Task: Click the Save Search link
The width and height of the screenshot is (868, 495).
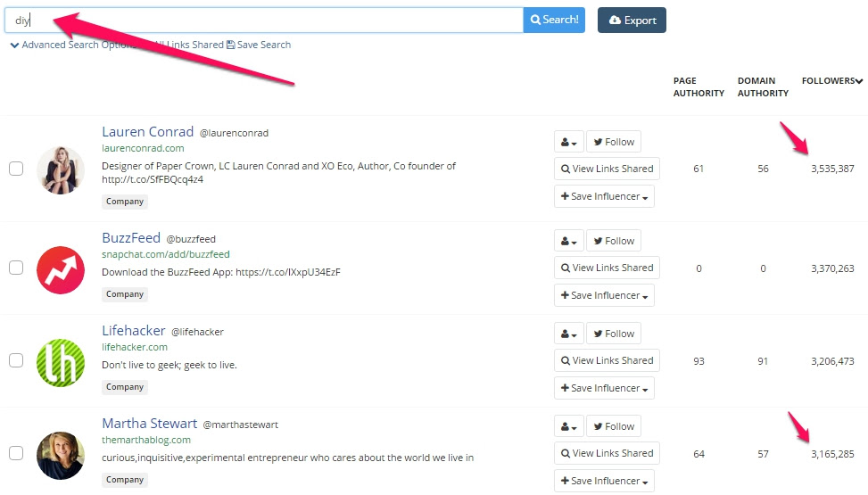Action: click(x=259, y=45)
